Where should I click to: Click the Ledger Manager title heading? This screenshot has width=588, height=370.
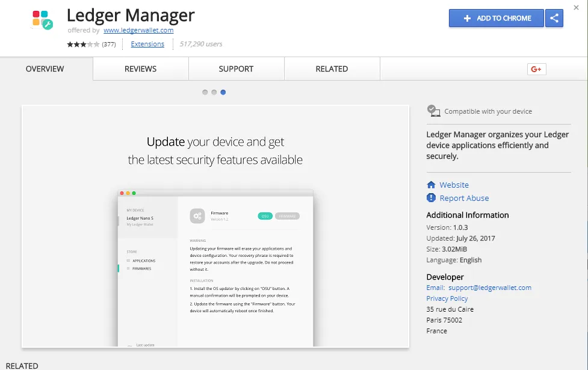[131, 15]
